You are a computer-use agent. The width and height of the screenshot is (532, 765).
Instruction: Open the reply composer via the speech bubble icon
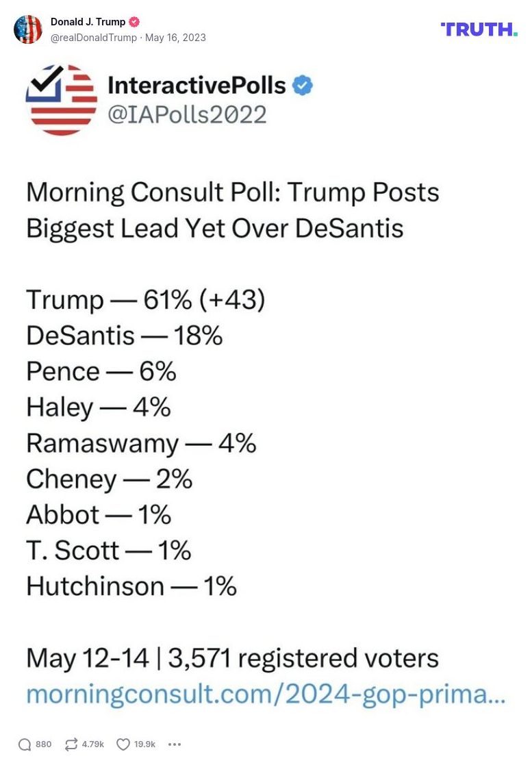24,744
